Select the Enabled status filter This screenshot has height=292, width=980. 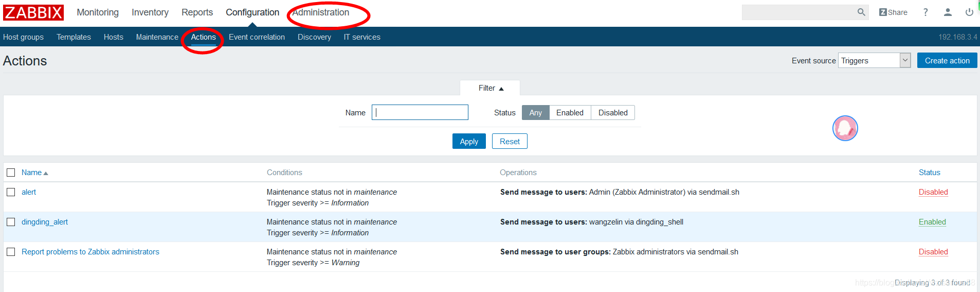(570, 113)
